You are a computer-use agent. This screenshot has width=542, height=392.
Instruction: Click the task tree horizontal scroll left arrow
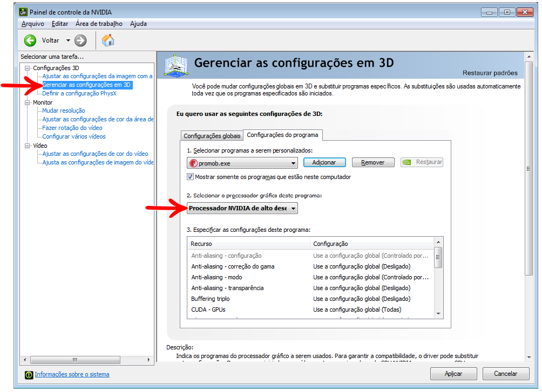(24, 360)
